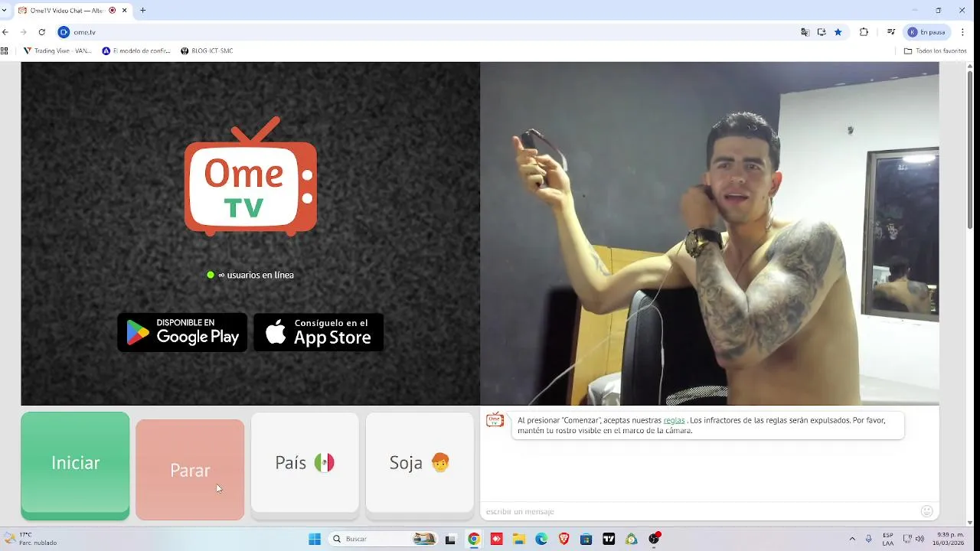The height and width of the screenshot is (551, 980).
Task: Open the Todos los favoritos folder
Action: [935, 51]
